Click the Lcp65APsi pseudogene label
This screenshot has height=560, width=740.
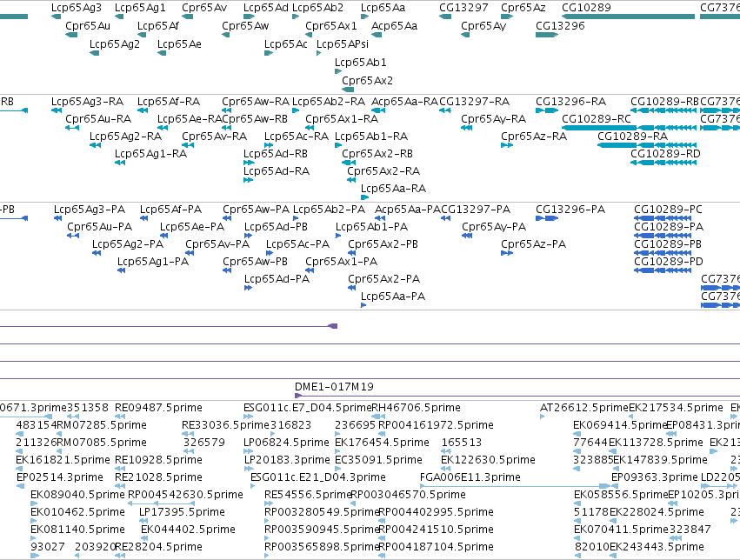tap(343, 43)
